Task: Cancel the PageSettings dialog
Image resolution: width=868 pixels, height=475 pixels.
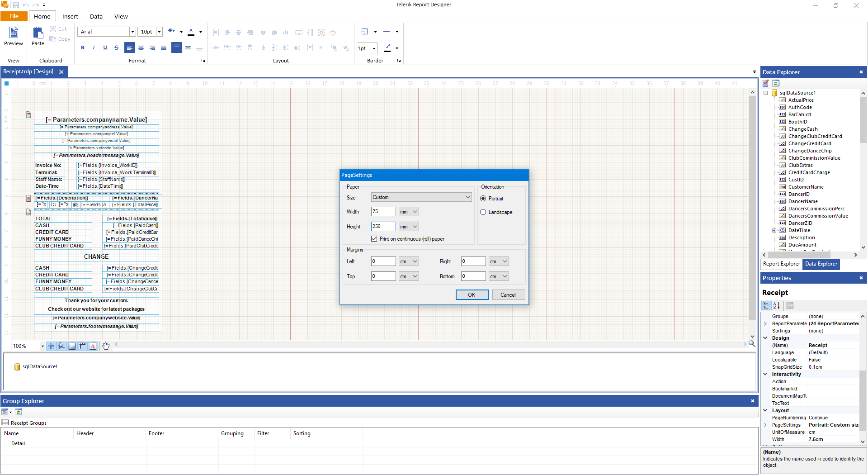Action: (x=508, y=295)
